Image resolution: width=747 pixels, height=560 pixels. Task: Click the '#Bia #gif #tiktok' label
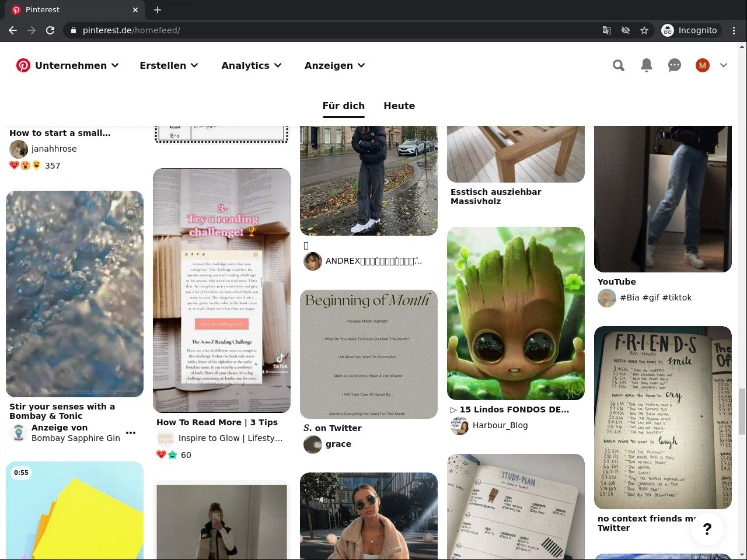[656, 297]
